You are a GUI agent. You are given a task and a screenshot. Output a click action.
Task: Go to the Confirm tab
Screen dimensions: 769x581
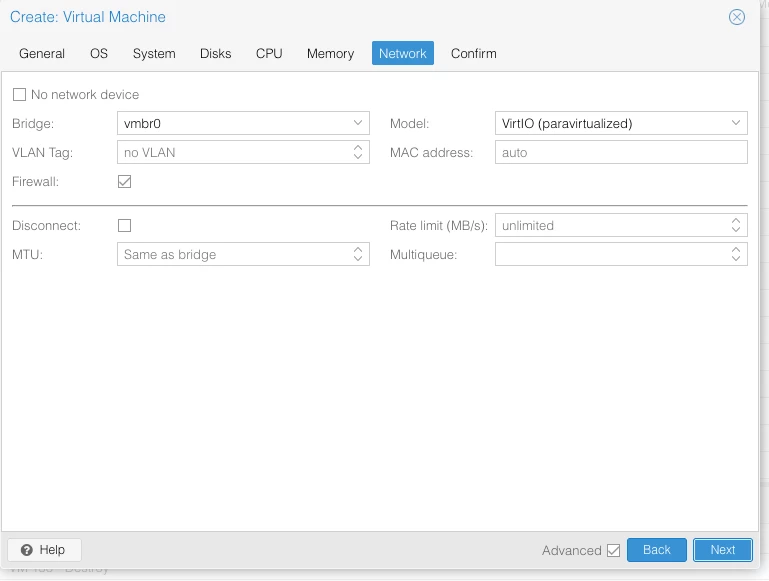point(473,53)
